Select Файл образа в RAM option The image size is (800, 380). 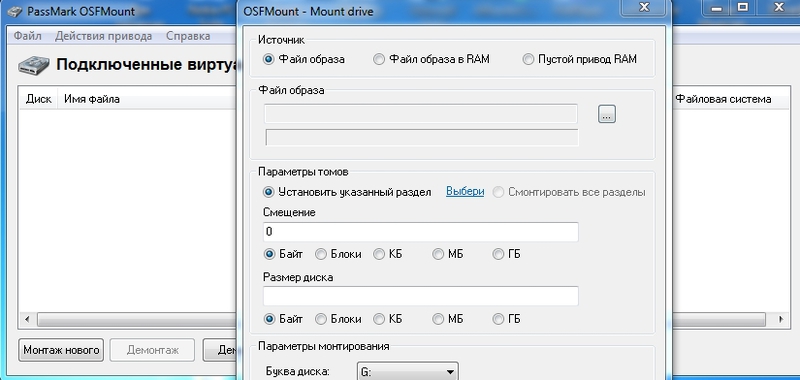(379, 59)
